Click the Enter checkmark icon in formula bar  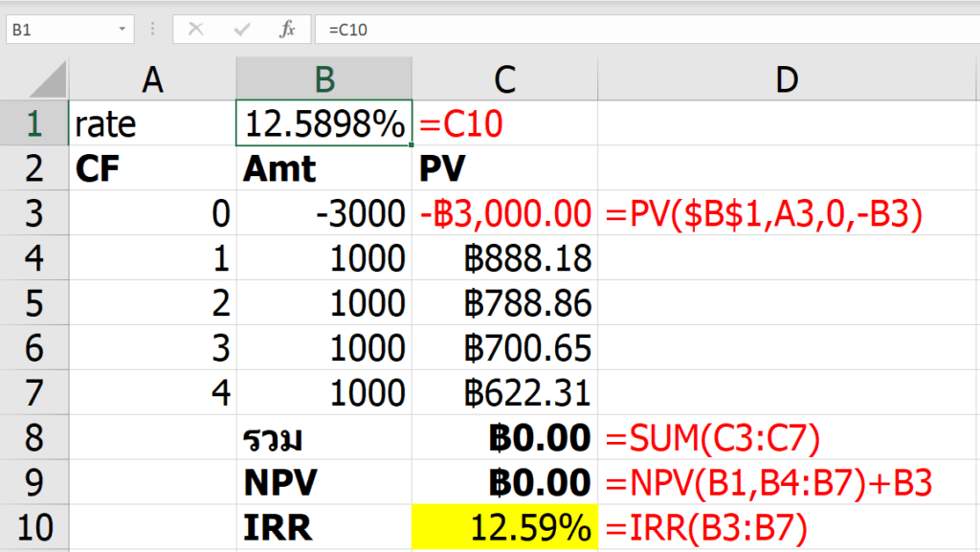pos(242,29)
